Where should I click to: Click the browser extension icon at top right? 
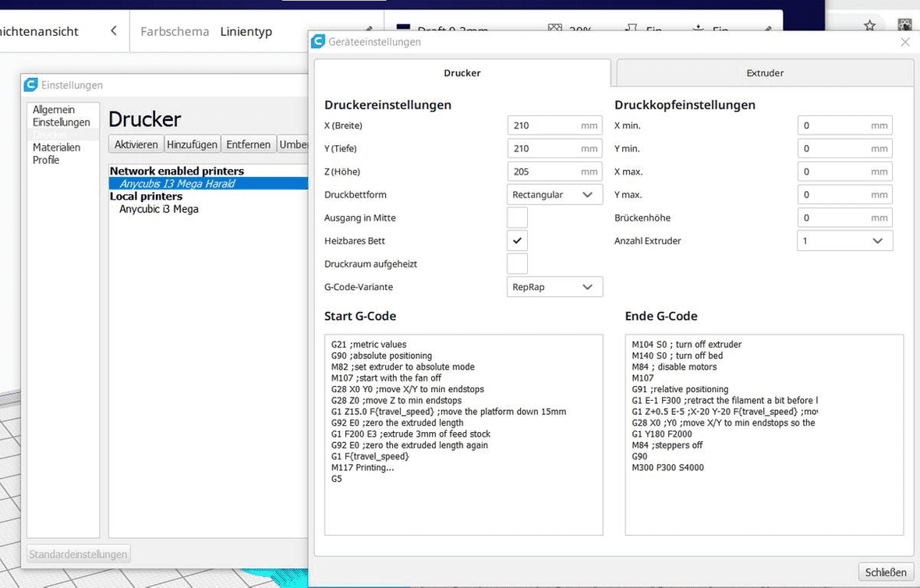click(905, 26)
